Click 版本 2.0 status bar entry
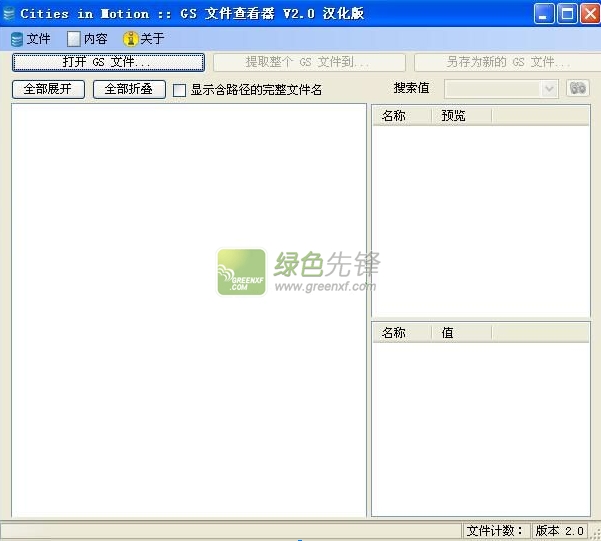 [560, 531]
